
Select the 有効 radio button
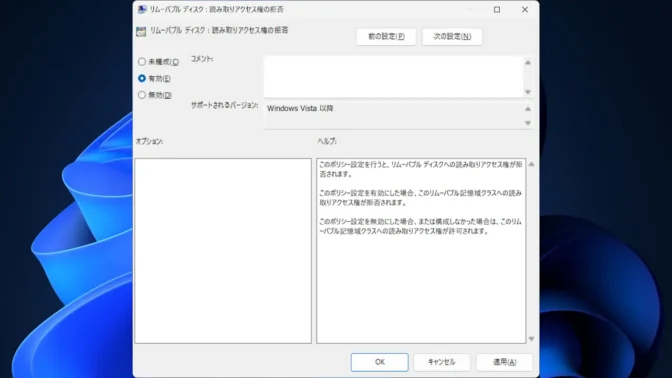click(142, 78)
